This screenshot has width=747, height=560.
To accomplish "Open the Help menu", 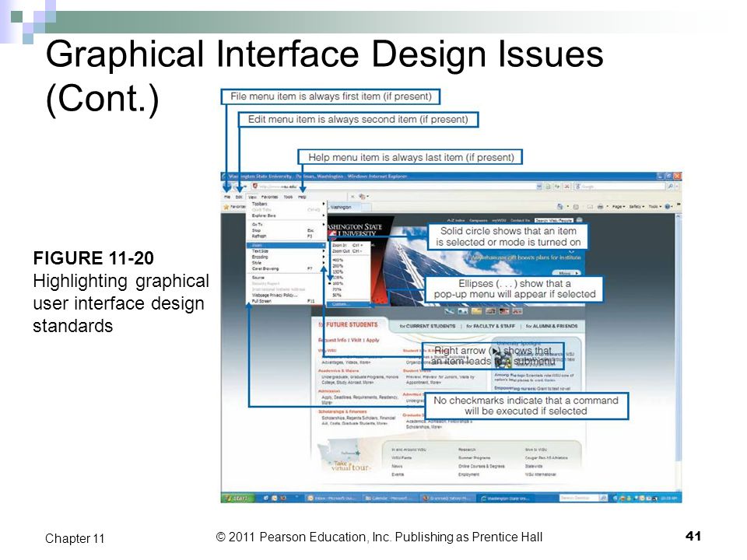I will coord(302,197).
